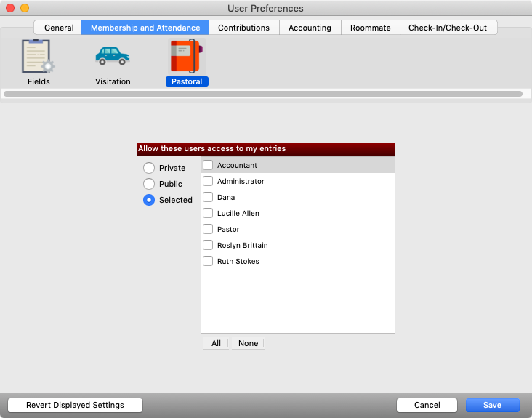Screen dimensions: 532x418
Task: Toggle the Pastor user checkbox
Action: (208, 229)
